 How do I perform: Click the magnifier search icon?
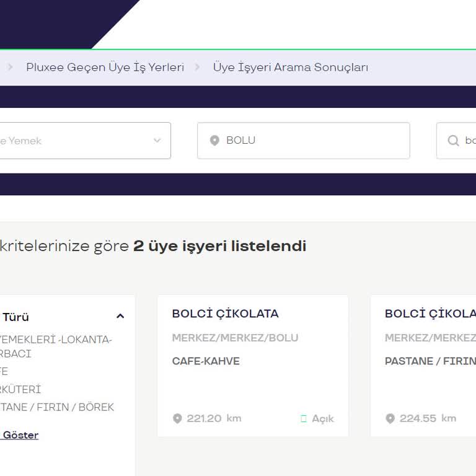point(453,141)
